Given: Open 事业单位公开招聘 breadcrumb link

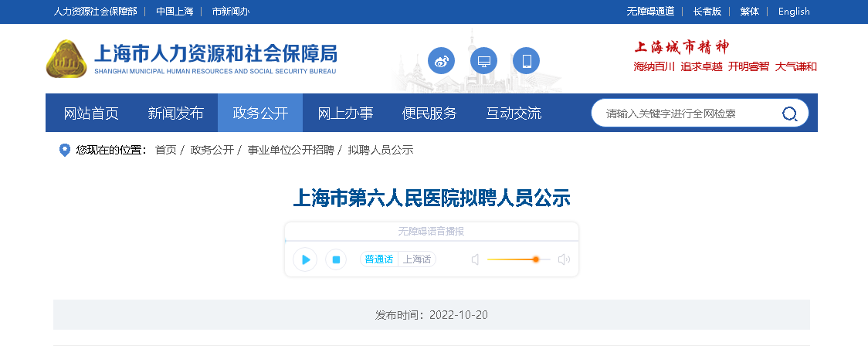Looking at the screenshot, I should point(290,150).
